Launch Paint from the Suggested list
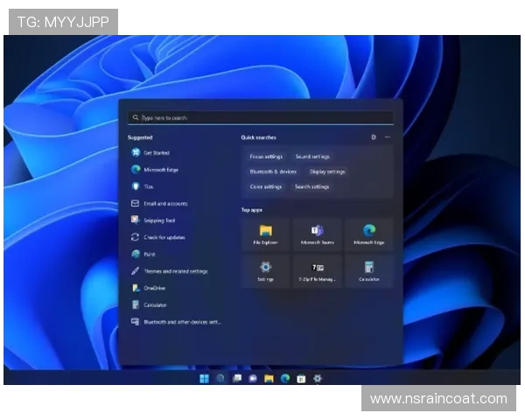 pos(149,254)
